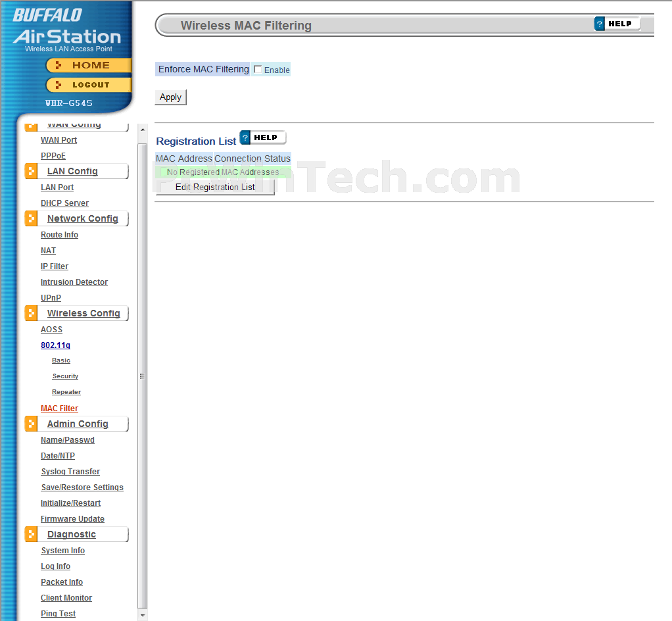Click the sidebar scrollbar thumb
This screenshot has width=672, height=621.
[142, 376]
